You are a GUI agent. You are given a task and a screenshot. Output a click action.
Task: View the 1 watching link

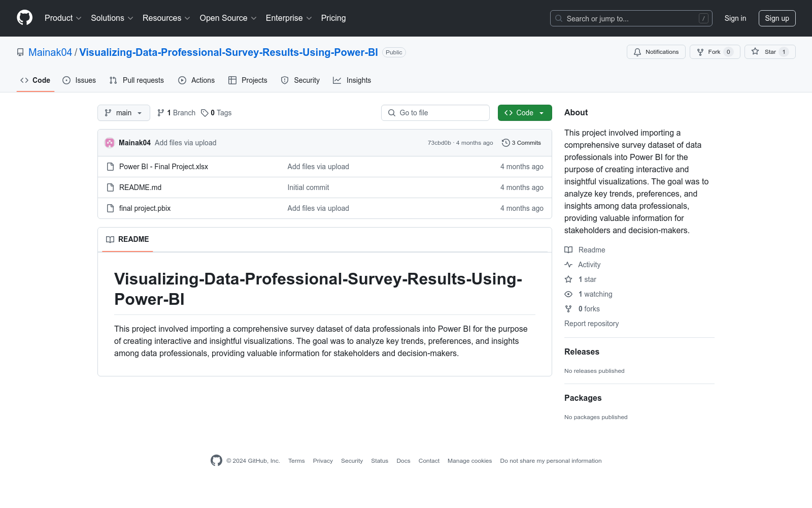[x=588, y=294]
